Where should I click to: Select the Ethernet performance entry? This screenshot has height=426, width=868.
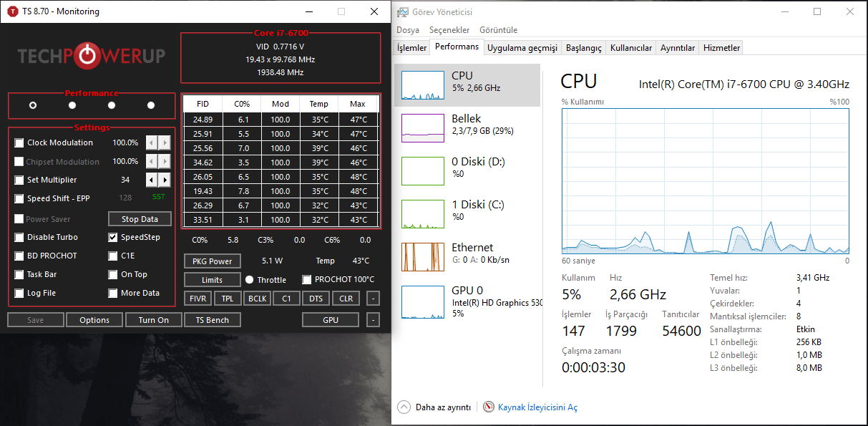pyautogui.click(x=468, y=257)
